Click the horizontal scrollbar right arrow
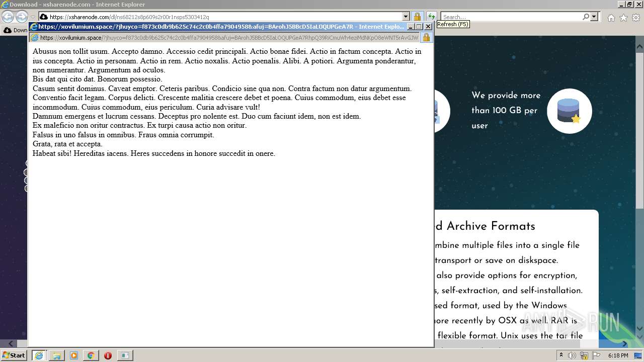 pos(624,344)
